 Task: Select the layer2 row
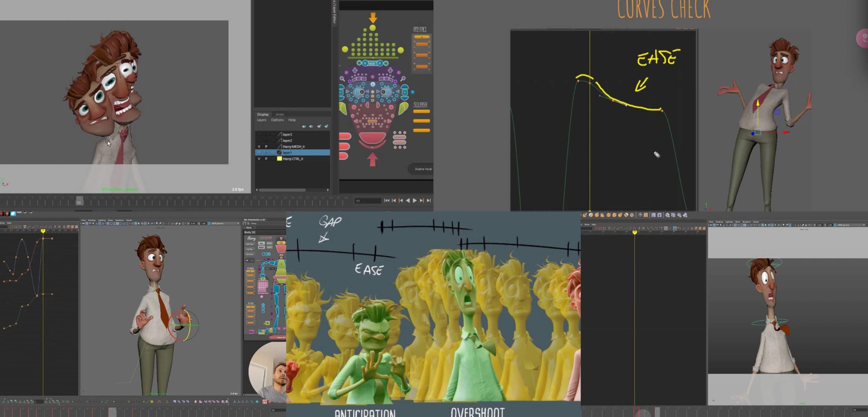(x=293, y=140)
